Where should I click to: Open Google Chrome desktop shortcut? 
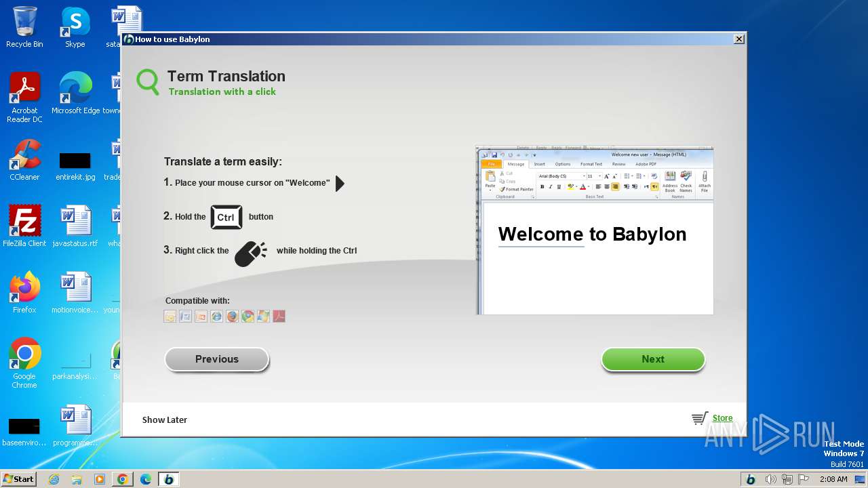[24, 363]
